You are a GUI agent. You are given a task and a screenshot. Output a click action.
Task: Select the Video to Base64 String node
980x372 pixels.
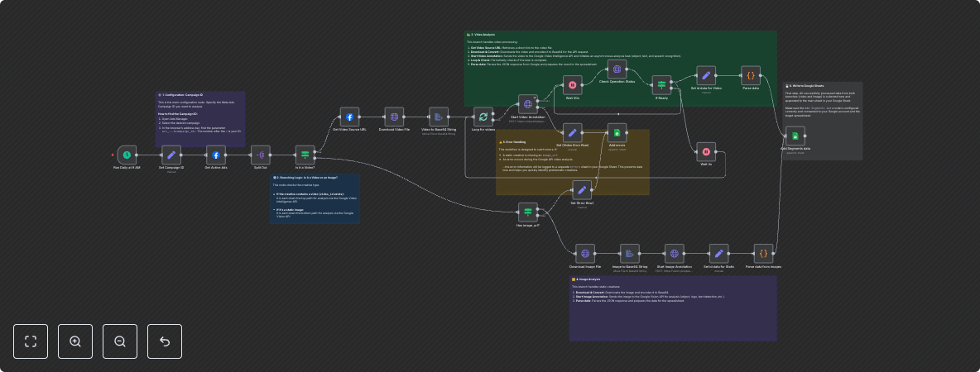[439, 117]
